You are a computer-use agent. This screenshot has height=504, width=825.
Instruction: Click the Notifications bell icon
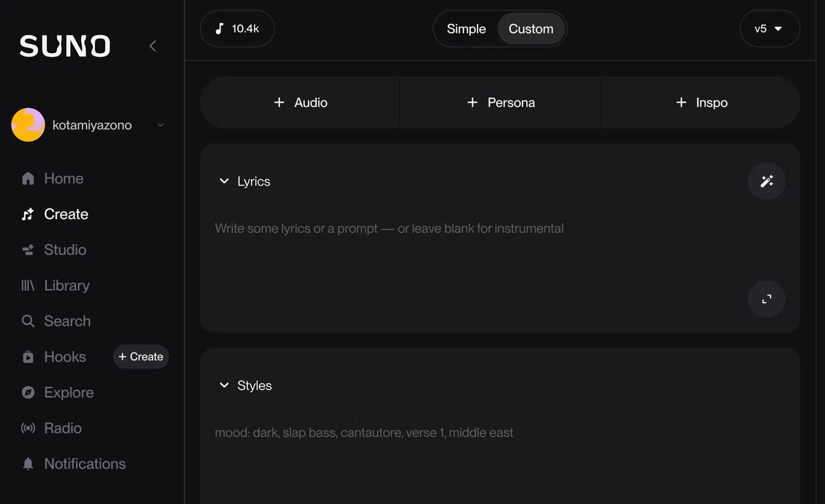coord(28,464)
